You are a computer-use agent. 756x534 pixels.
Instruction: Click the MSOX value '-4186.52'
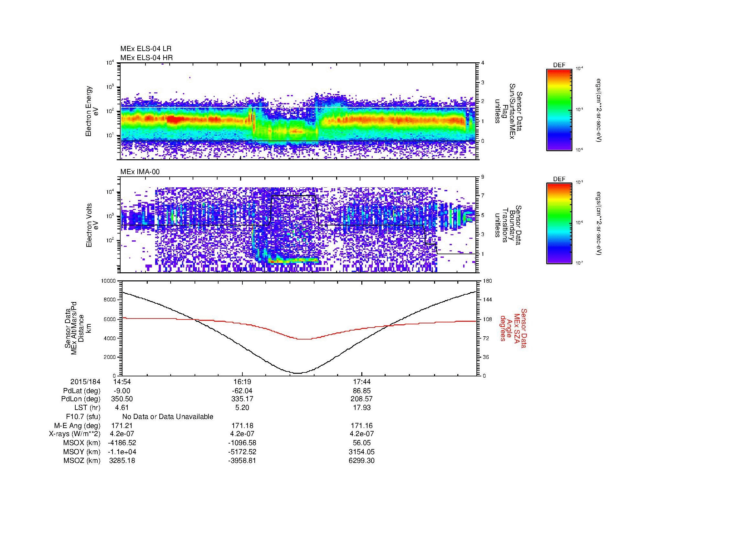point(122,443)
